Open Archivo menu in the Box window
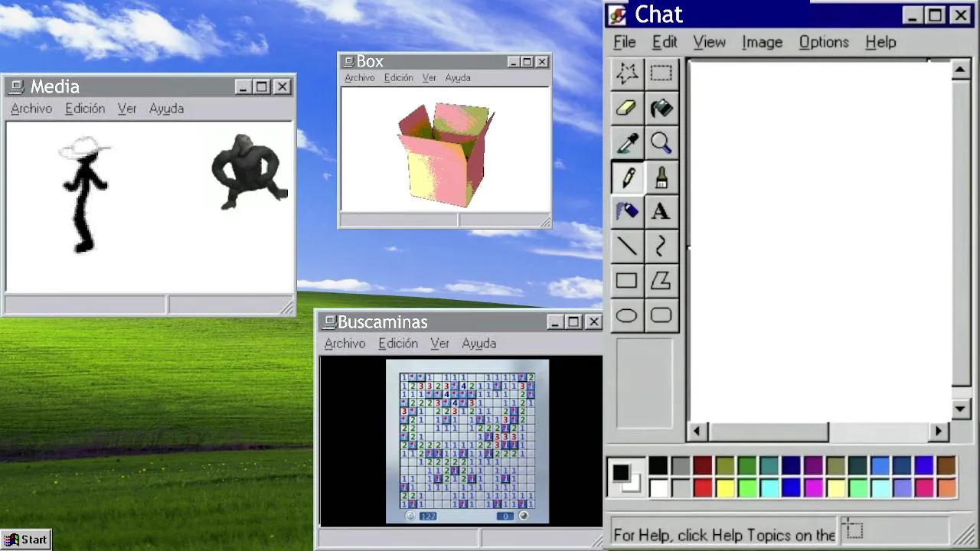 (359, 77)
